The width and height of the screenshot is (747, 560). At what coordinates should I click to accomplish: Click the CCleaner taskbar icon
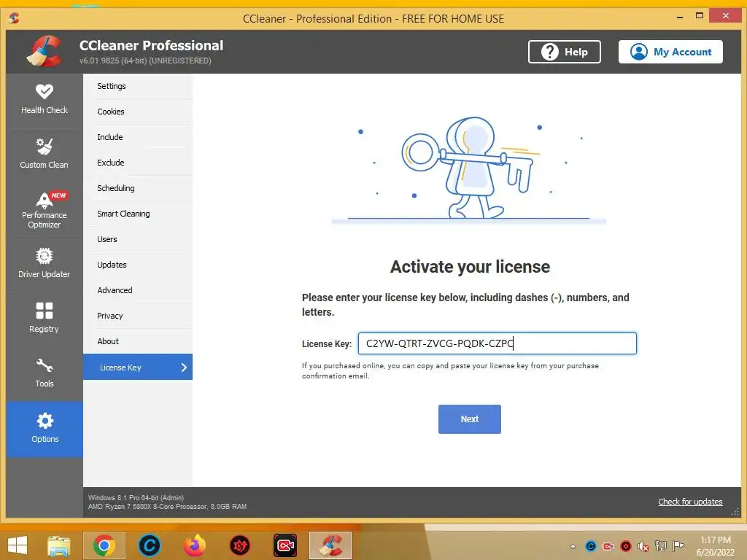click(330, 545)
